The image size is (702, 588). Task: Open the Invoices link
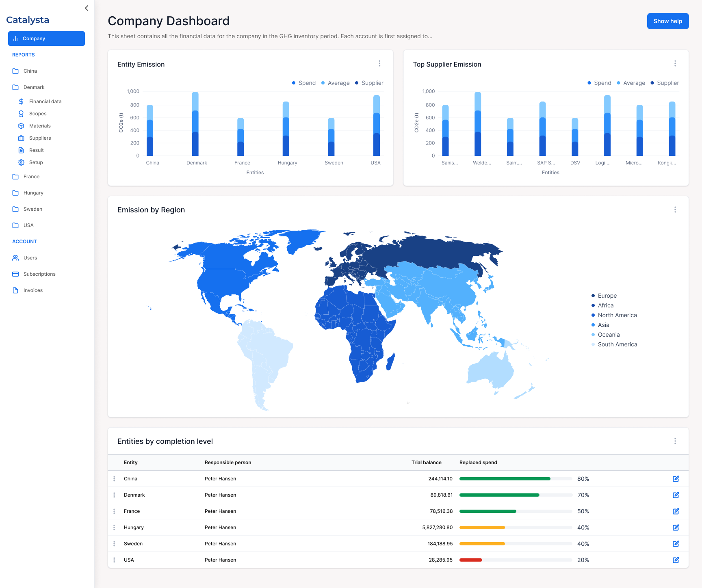pyautogui.click(x=33, y=290)
